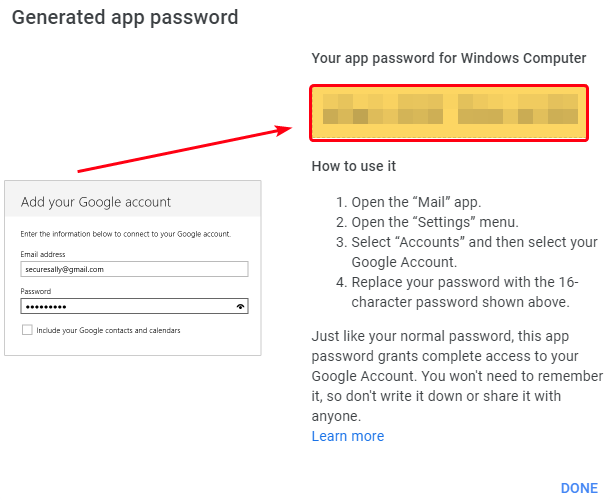The height and width of the screenshot is (500, 610).
Task: Open the Learn more link
Action: coord(347,436)
